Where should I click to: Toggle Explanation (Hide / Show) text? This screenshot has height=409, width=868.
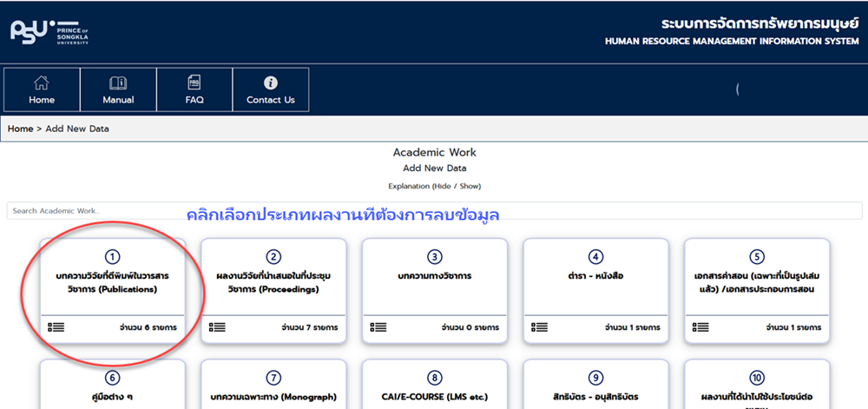(434, 186)
